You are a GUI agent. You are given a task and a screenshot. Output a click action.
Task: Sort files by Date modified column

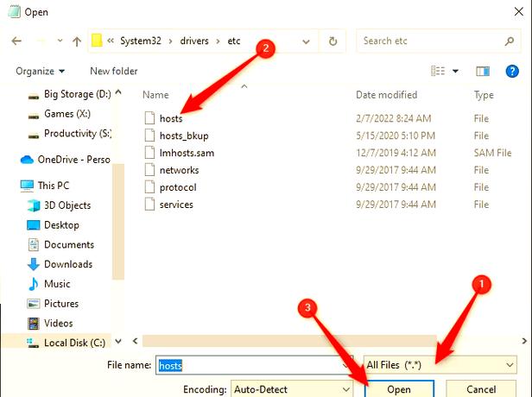coord(386,95)
